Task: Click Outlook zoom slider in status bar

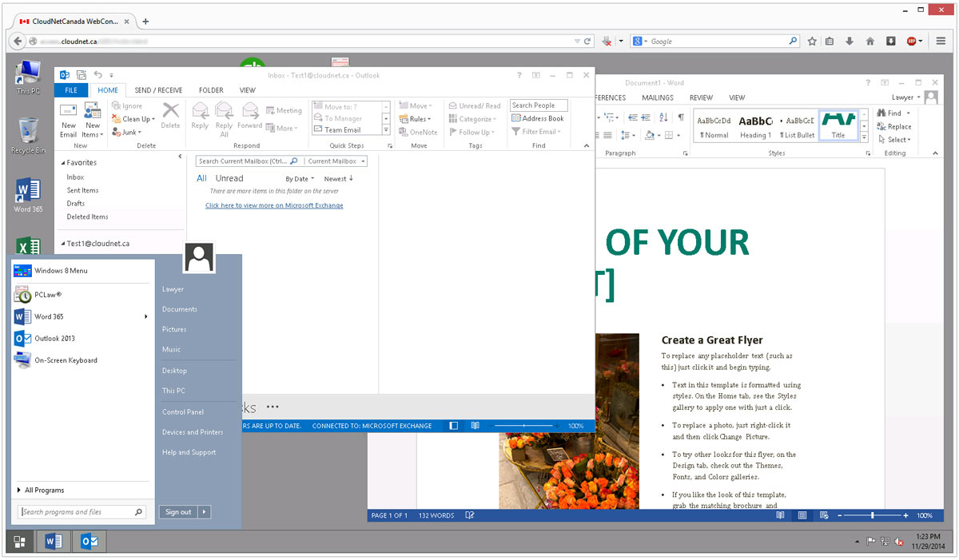Action: (x=524, y=426)
